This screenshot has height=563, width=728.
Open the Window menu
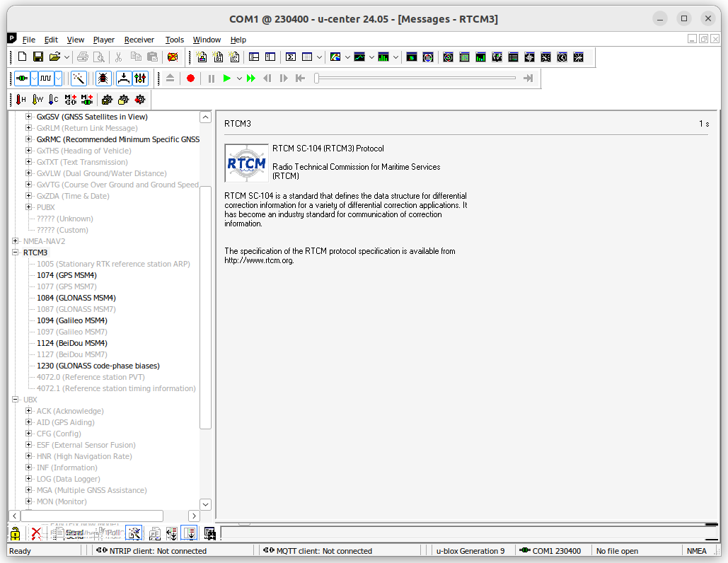[207, 40]
